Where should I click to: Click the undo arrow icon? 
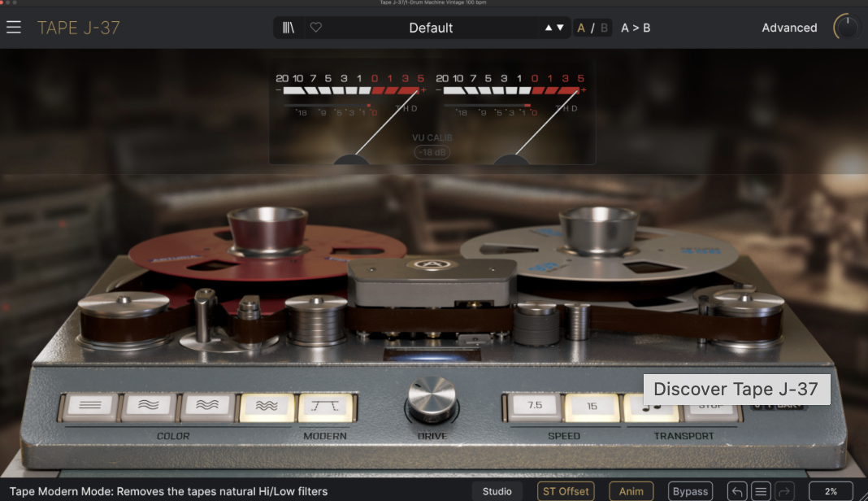pyautogui.click(x=737, y=491)
